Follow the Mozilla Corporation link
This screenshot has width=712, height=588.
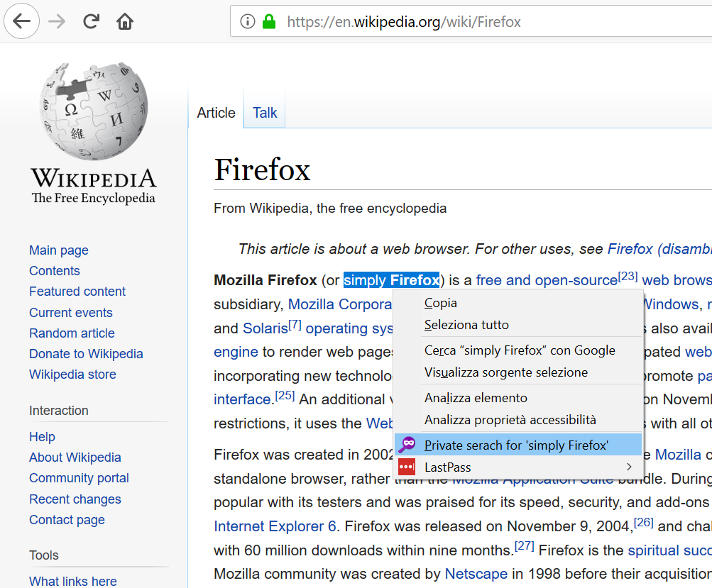(x=340, y=304)
